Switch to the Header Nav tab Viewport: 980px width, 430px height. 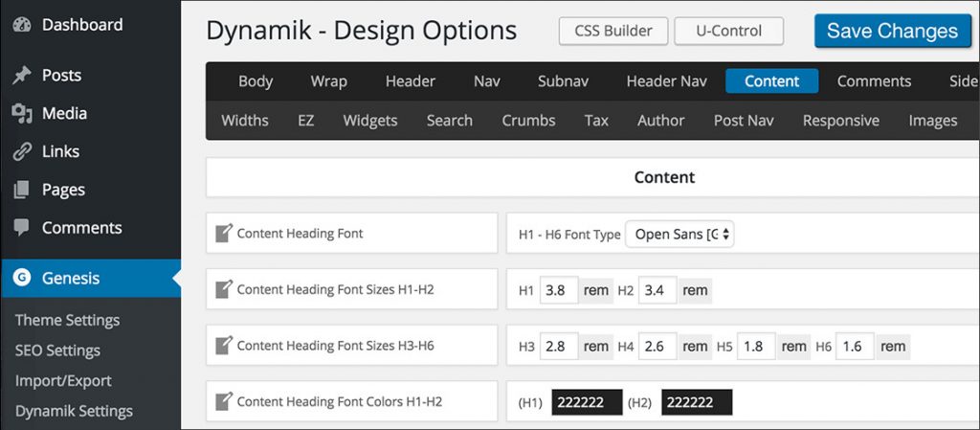(x=666, y=81)
